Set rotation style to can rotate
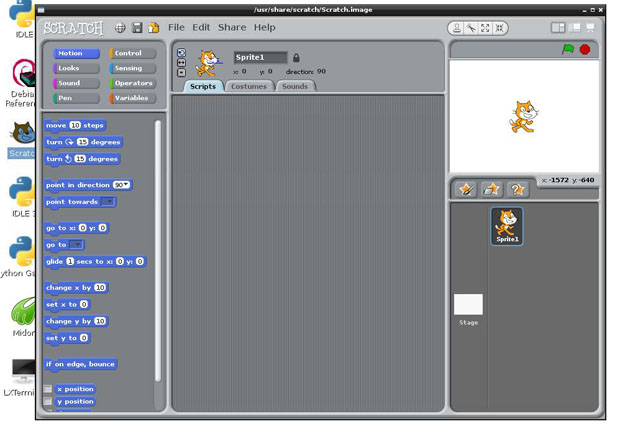620x439 pixels. pyautogui.click(x=181, y=53)
